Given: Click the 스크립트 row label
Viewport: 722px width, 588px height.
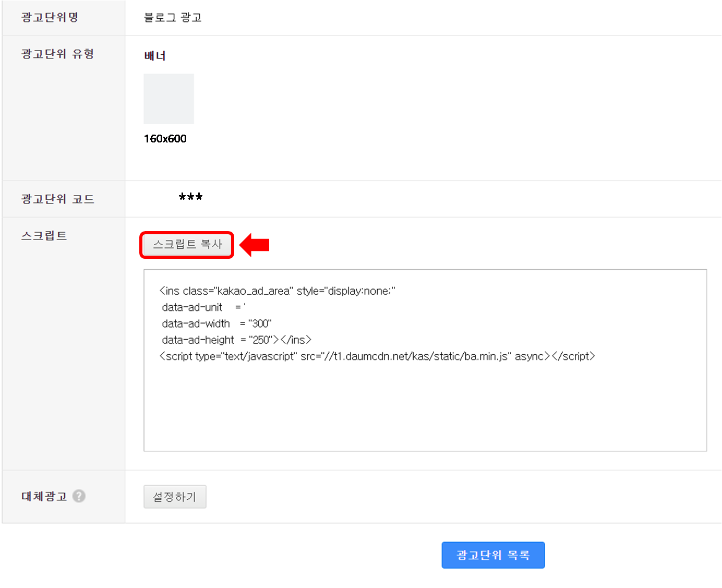Looking at the screenshot, I should tap(44, 235).
